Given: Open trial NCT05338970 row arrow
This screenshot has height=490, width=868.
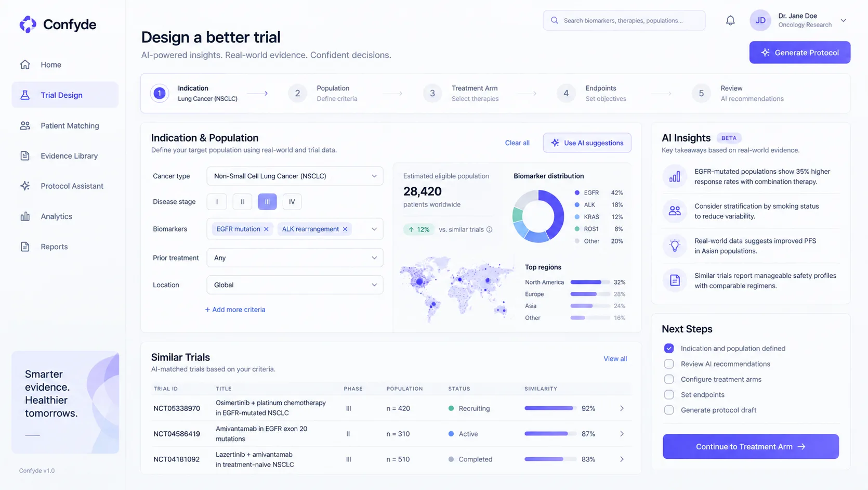Looking at the screenshot, I should pos(622,408).
